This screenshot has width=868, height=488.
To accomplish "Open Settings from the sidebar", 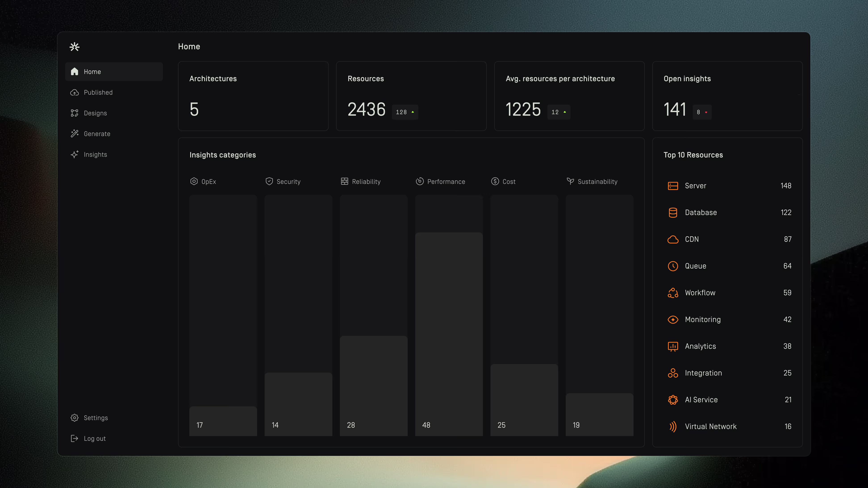I will (x=96, y=418).
